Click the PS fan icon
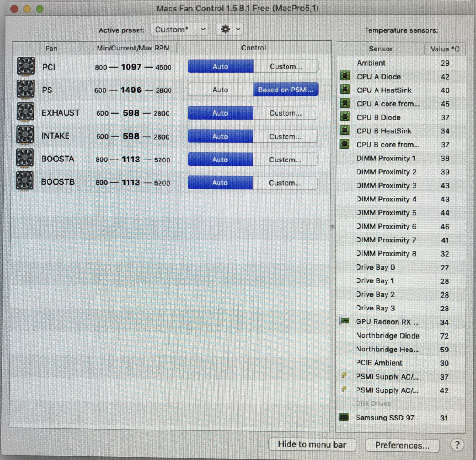 click(x=26, y=89)
